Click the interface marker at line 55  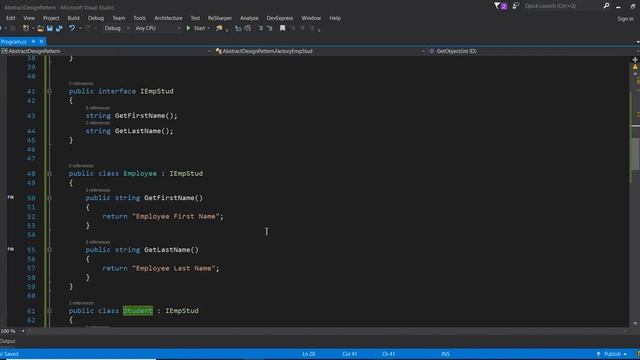tap(11, 249)
